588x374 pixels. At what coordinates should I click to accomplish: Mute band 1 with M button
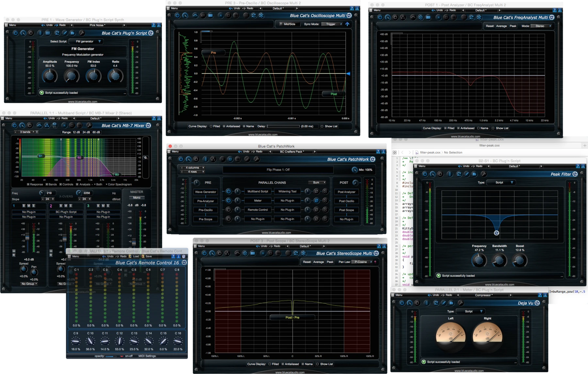[x=29, y=206]
